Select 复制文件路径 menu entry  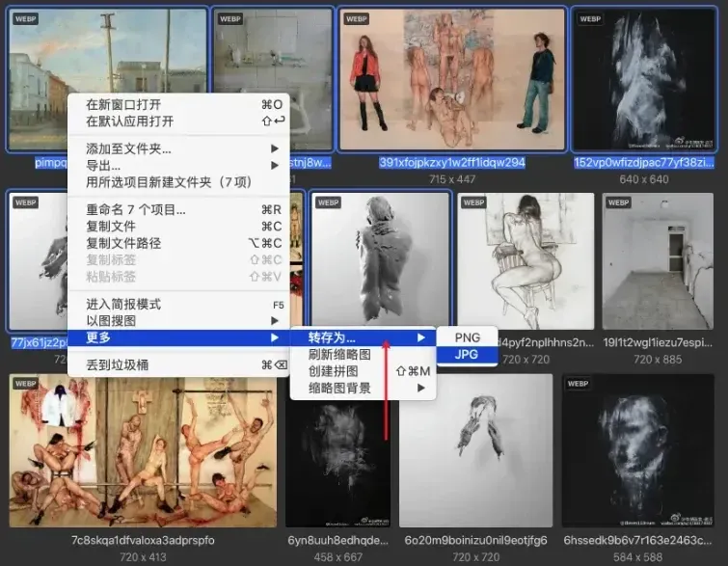coord(178,243)
